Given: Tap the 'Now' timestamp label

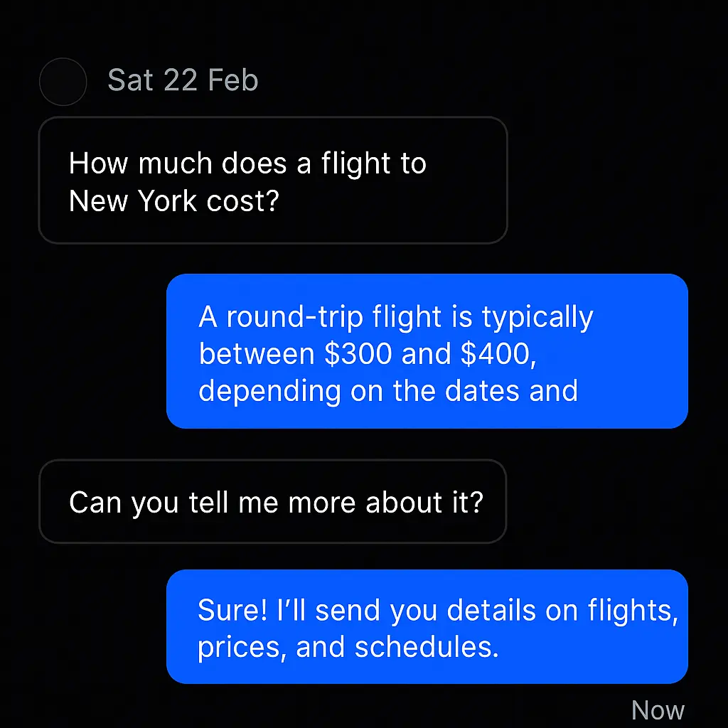Looking at the screenshot, I should click(658, 710).
